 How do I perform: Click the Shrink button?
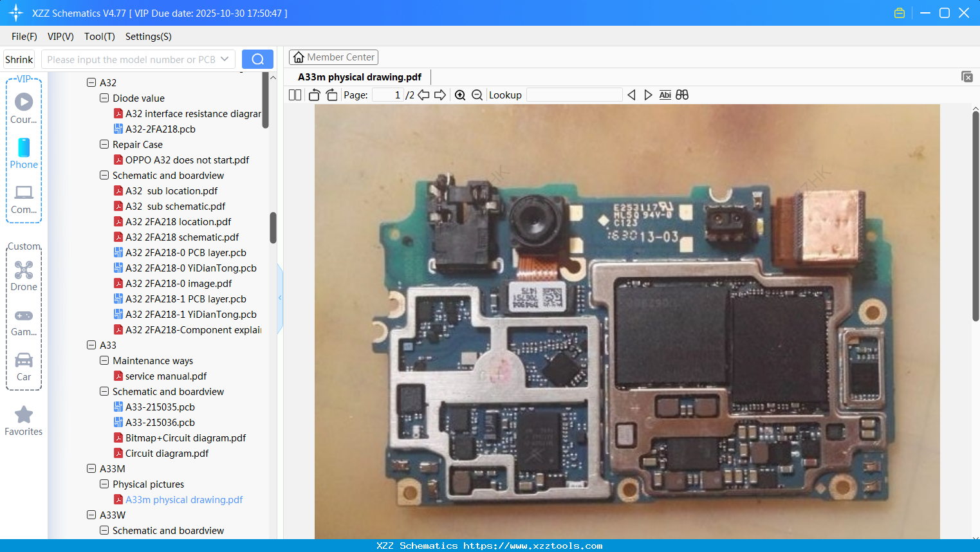[19, 59]
